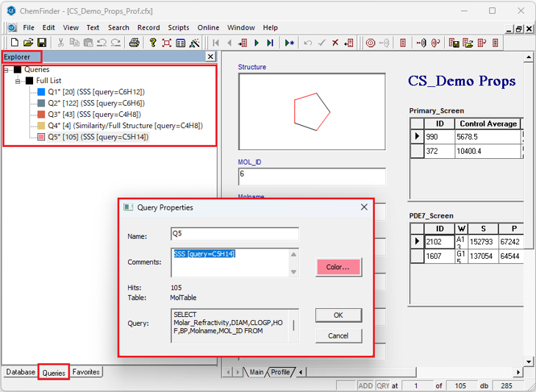This screenshot has width=536, height=392.
Task: Click the Next record green arrow
Action: click(257, 43)
